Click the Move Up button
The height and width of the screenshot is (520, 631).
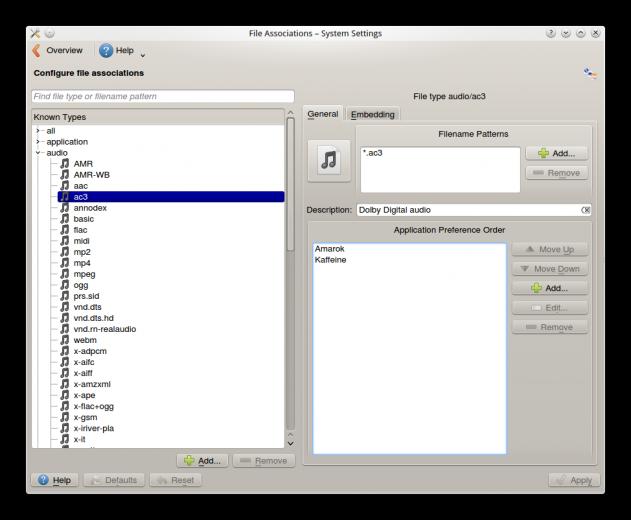(x=550, y=250)
